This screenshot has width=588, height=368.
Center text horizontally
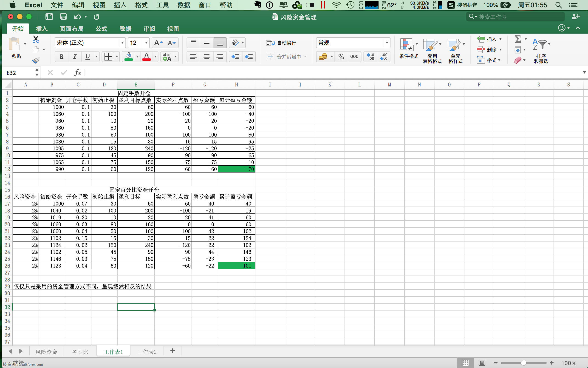207,57
